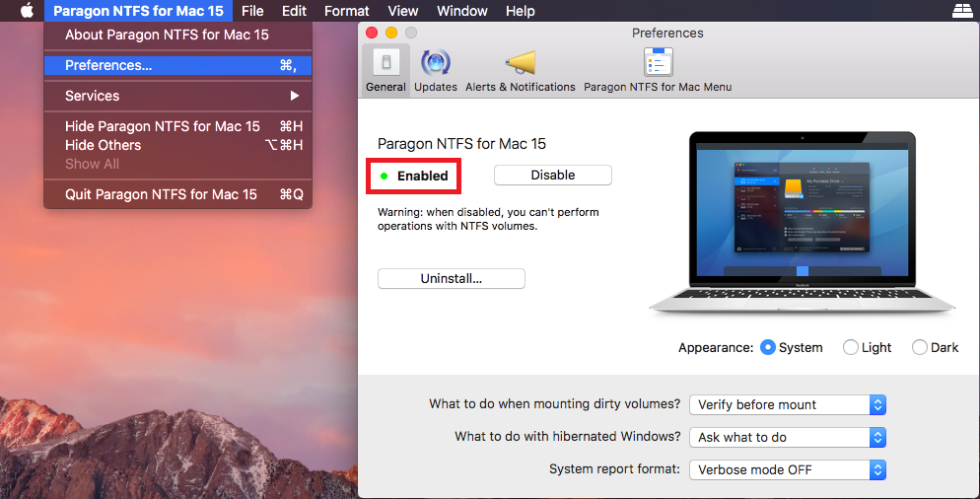980x499 pixels.
Task: Open the Help menu
Action: tap(520, 11)
